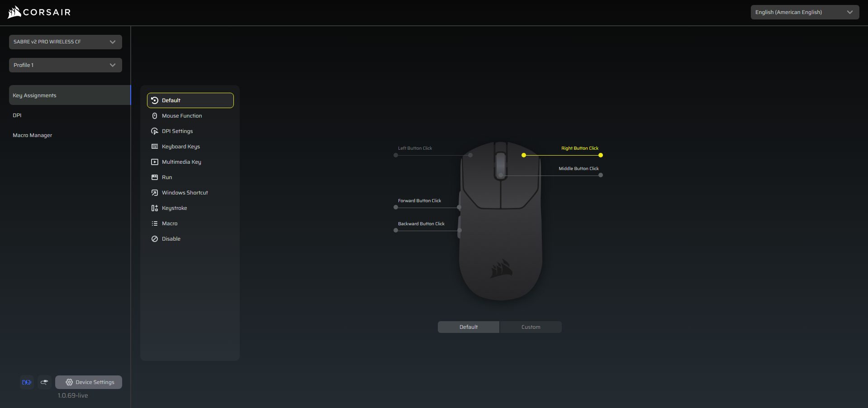868x408 pixels.
Task: Switch to Custom button layout
Action: 531,327
